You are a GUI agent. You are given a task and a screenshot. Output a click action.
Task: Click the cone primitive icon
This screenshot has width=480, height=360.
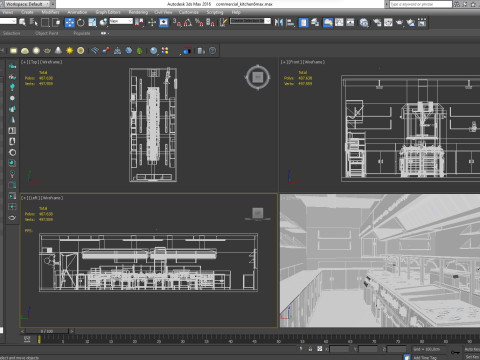point(58,51)
